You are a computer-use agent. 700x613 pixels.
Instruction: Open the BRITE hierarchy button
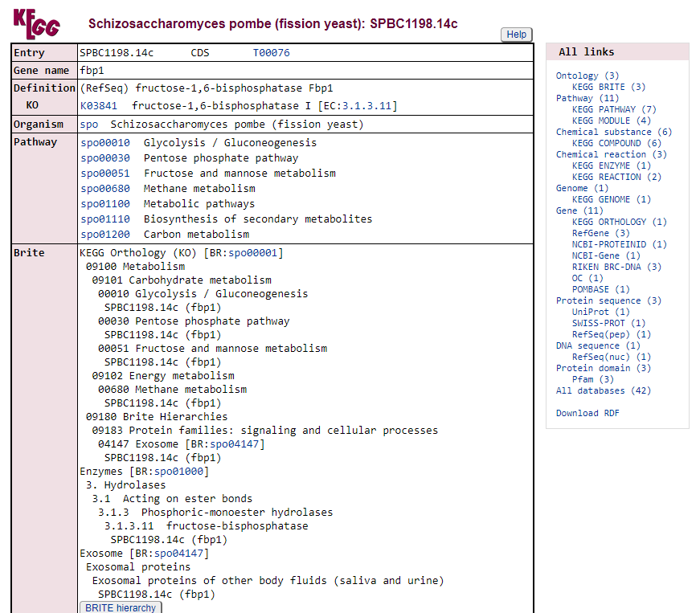pos(121,607)
